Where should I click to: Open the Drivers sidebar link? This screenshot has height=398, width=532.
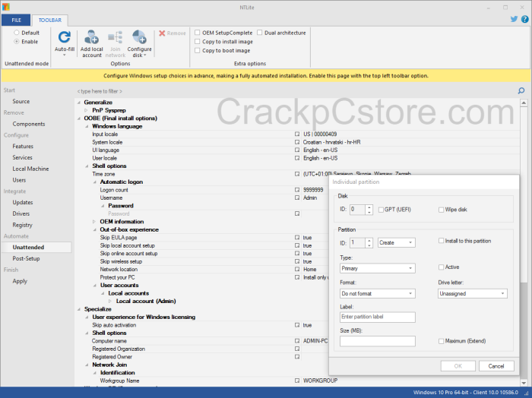point(21,213)
